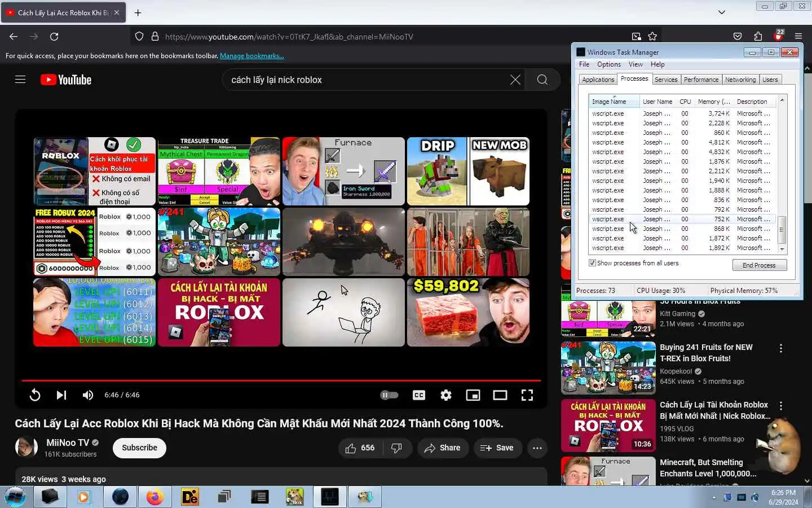Run search with the magnifier button
Viewport: 812px width, 508px height.
[542, 80]
